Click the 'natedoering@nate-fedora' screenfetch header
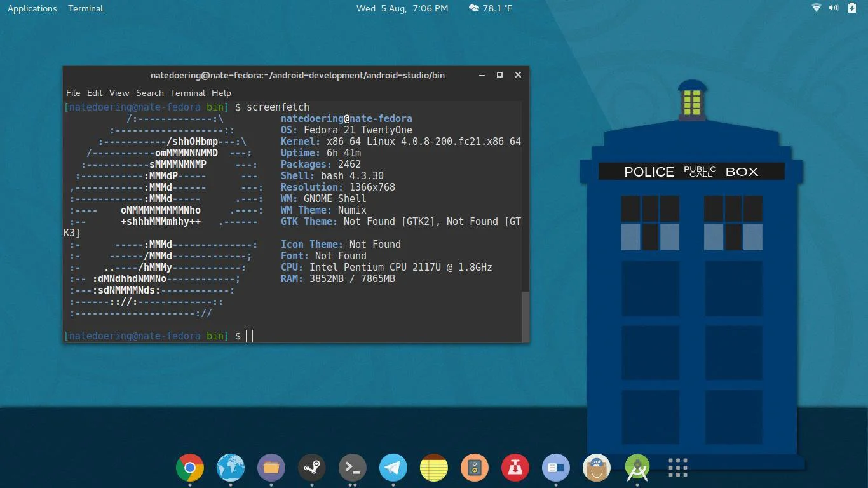The image size is (868, 488). 346,119
